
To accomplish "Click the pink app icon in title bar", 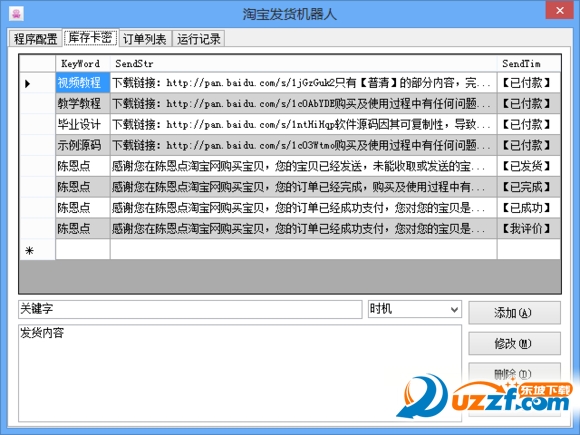I will (x=16, y=14).
